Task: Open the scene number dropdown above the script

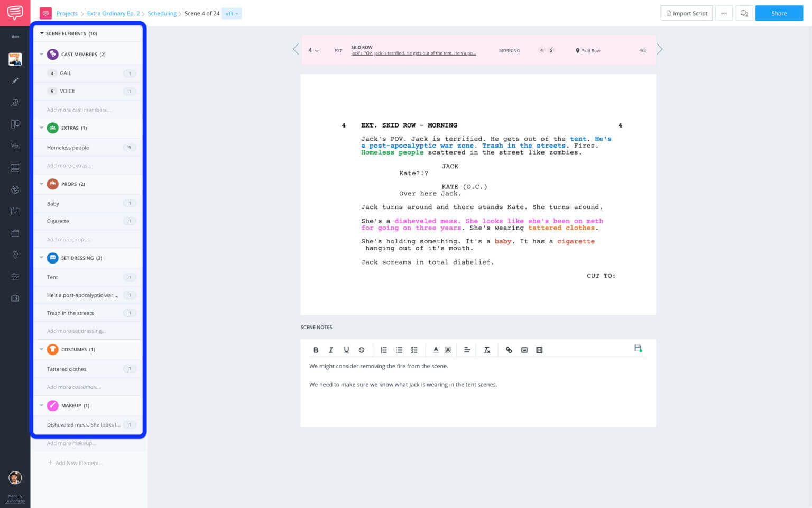Action: tap(313, 50)
